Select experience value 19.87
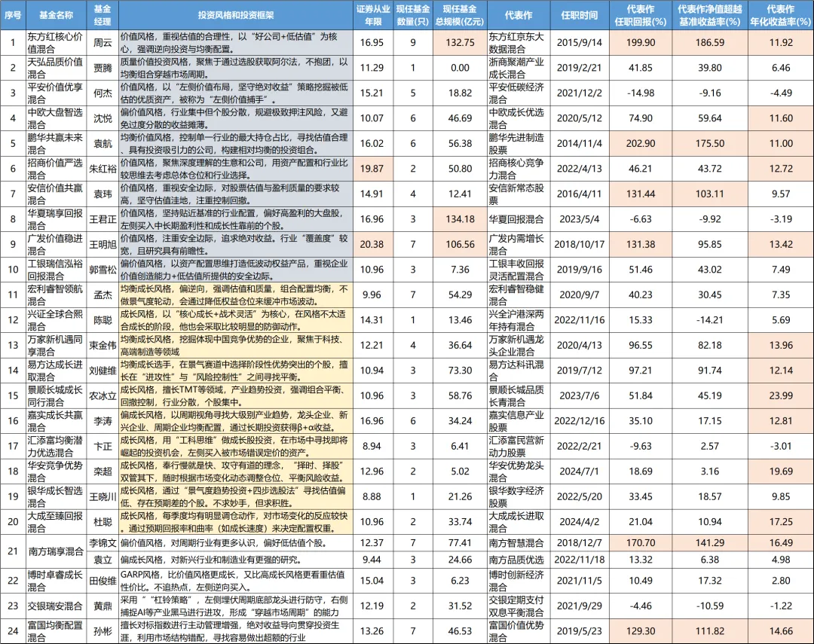 click(x=372, y=169)
